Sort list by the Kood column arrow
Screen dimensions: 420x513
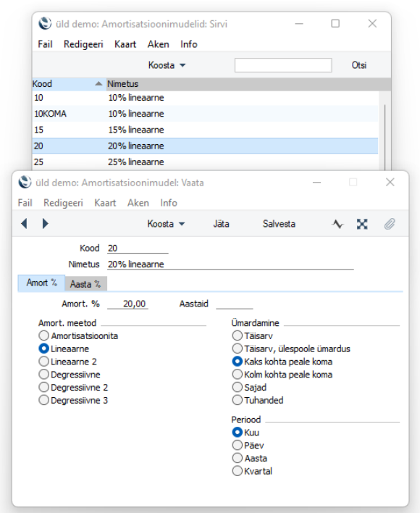[x=98, y=84]
